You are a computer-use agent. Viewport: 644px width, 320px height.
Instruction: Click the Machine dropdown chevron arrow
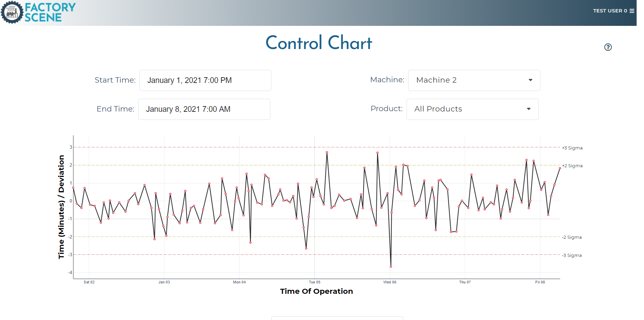530,80
